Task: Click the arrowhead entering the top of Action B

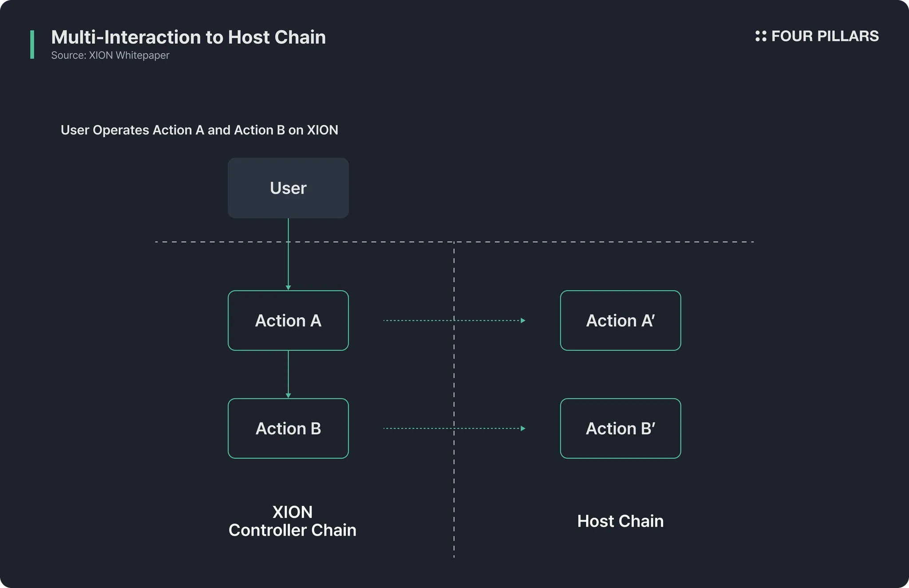Action: (288, 395)
